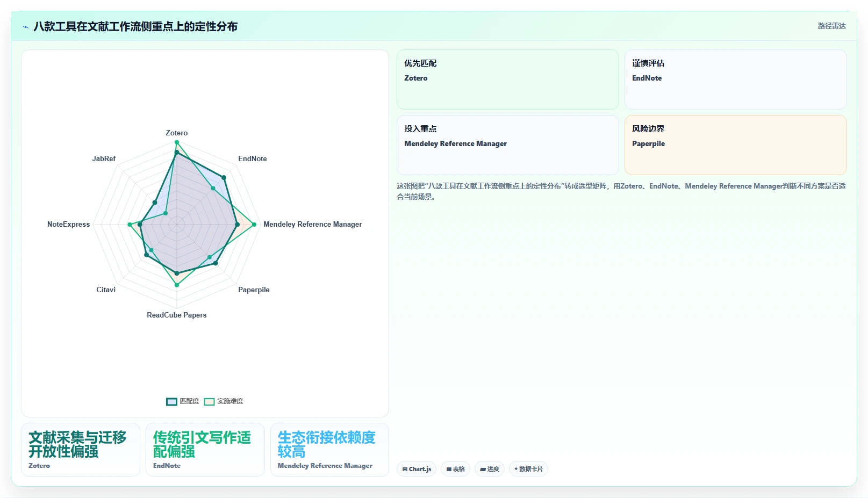Click the 匹配度 legend color box
Viewport: 868px width, 498px height.
click(171, 401)
